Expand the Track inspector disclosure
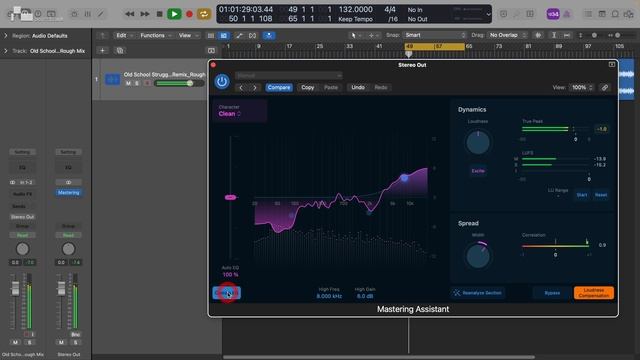The height and width of the screenshot is (360, 640). click(6, 51)
